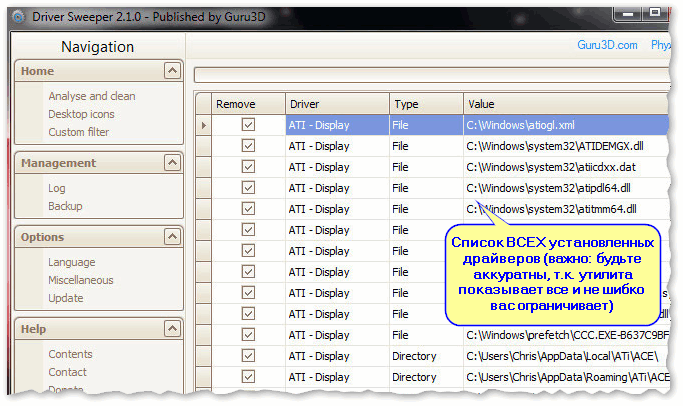Minimize the Driver Sweeper window
The height and width of the screenshot is (406, 683).
[x=627, y=14]
